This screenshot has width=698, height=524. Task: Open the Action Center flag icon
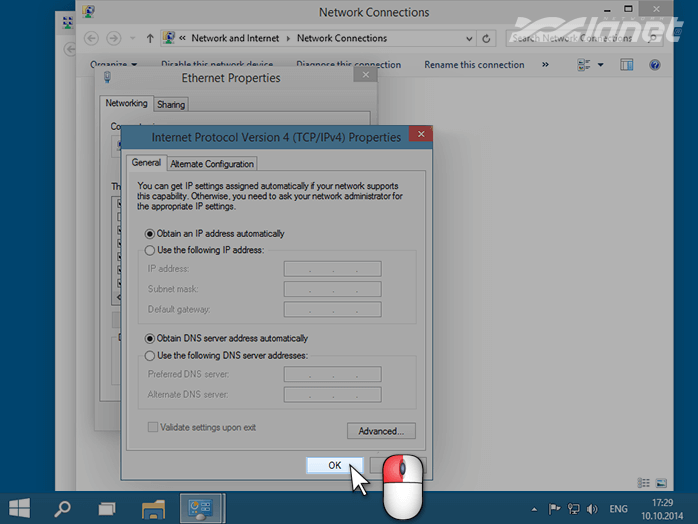pyautogui.click(x=555, y=508)
